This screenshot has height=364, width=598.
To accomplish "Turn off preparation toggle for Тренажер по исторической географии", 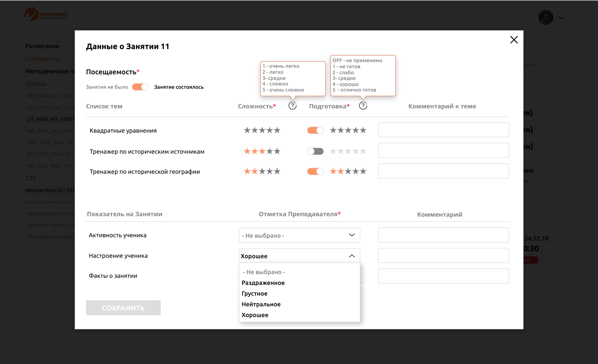I will (x=316, y=171).
